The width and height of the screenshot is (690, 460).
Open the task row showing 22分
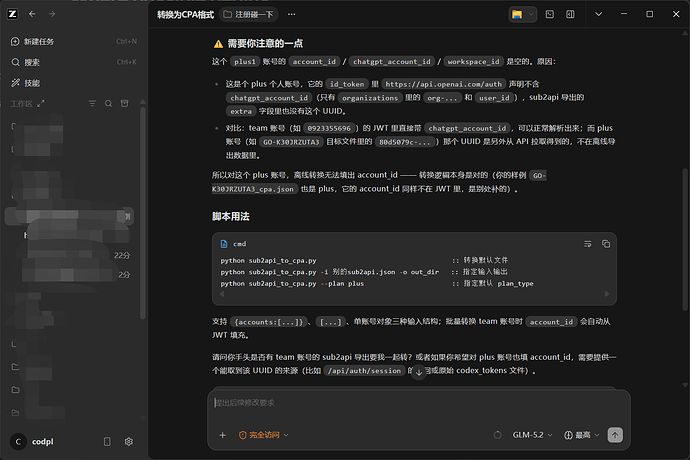pyautogui.click(x=75, y=255)
